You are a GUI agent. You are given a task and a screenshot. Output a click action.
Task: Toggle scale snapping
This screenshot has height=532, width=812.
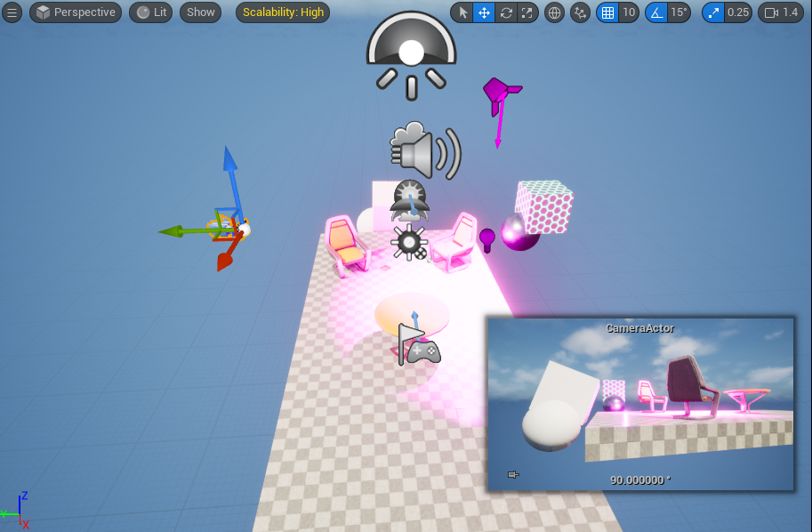pyautogui.click(x=713, y=12)
